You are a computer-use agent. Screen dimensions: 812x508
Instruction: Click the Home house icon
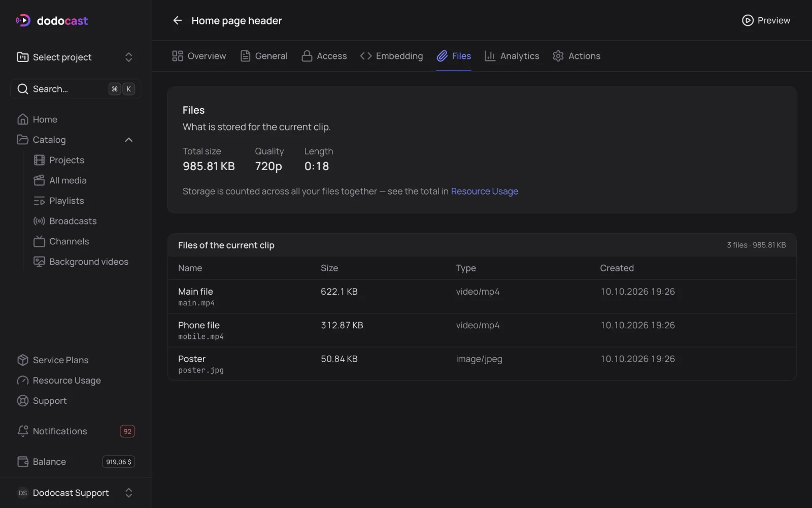point(23,119)
